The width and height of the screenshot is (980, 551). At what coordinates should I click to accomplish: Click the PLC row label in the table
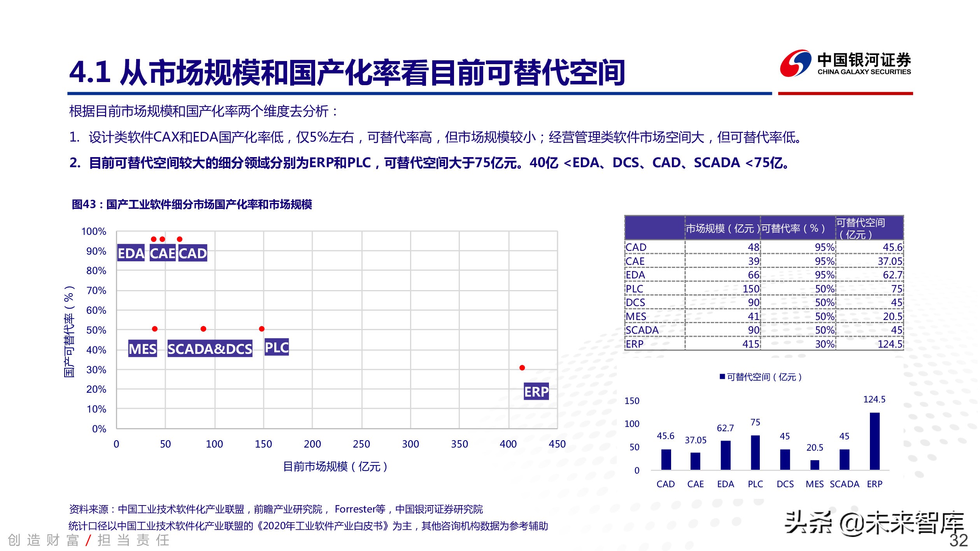coord(635,289)
